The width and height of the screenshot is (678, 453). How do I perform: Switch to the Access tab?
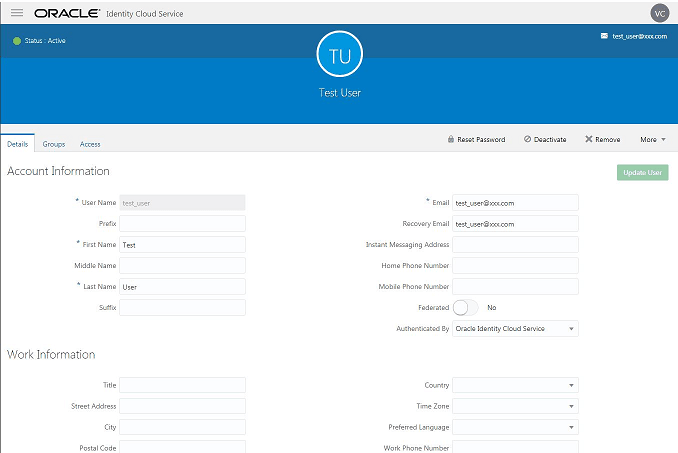[x=90, y=144]
